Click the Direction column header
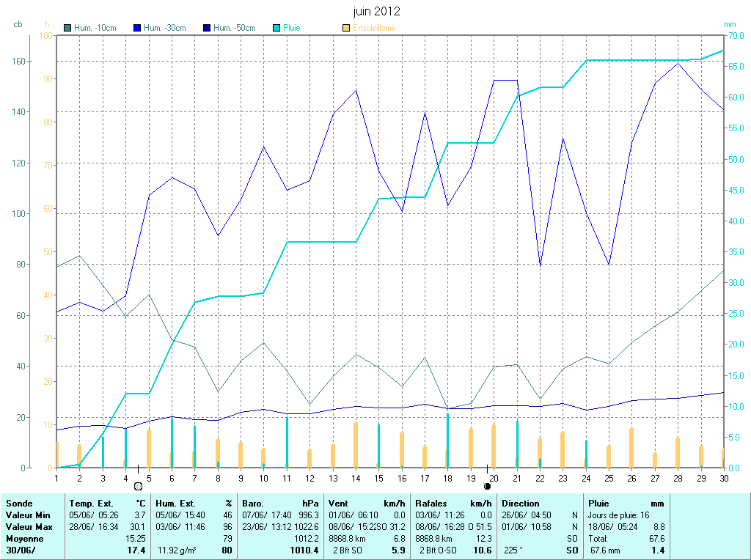 tap(521, 504)
